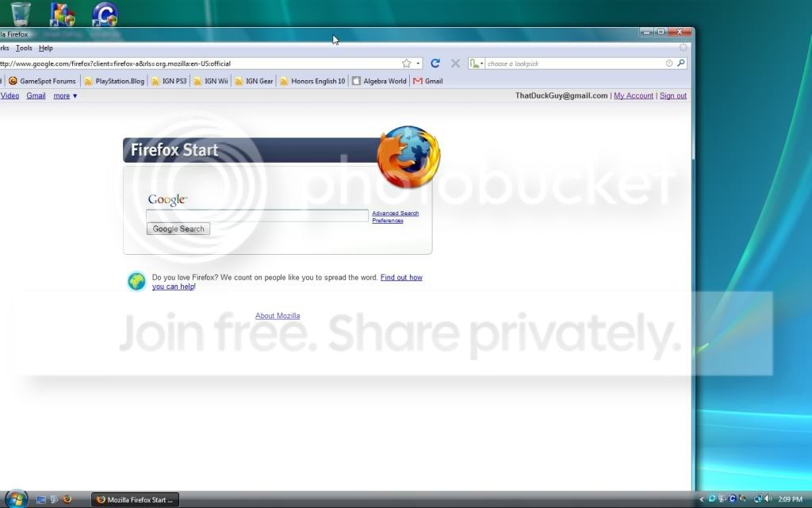Launch Firefox from the Quick Launch bar
Screen dimensions: 812x508
click(x=67, y=500)
